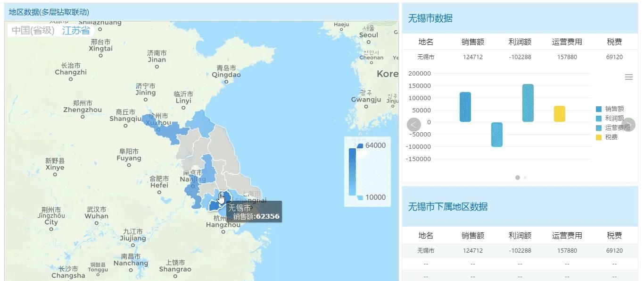Click -102288 cell in 无锡市数据 table
This screenshot has height=281, width=644.
point(520,57)
